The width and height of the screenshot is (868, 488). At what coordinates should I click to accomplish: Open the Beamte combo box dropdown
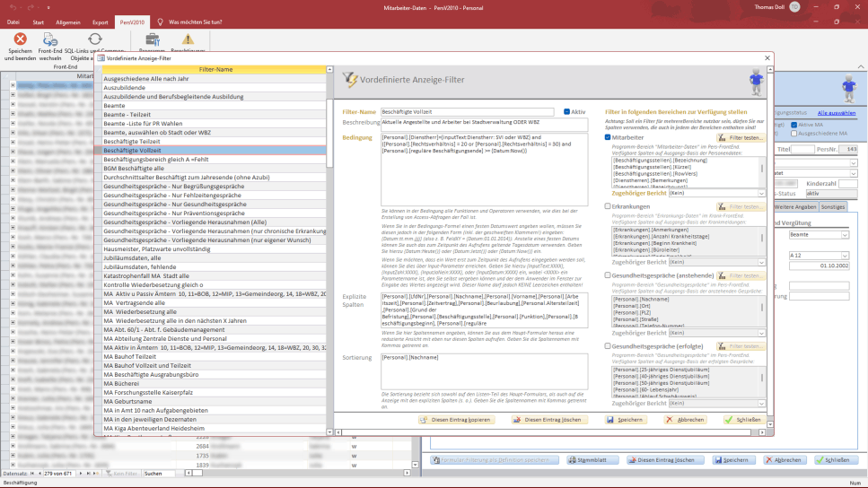[845, 235]
